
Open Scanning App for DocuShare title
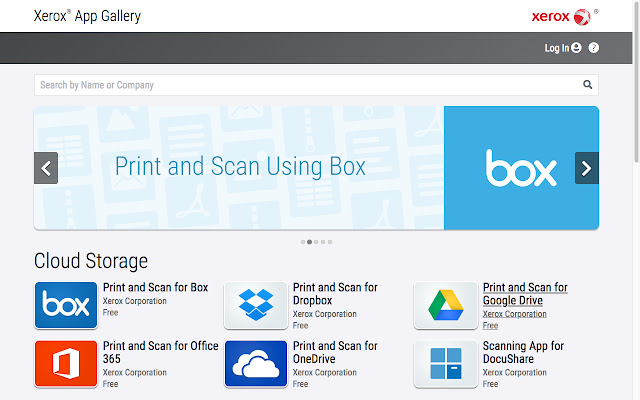[523, 352]
